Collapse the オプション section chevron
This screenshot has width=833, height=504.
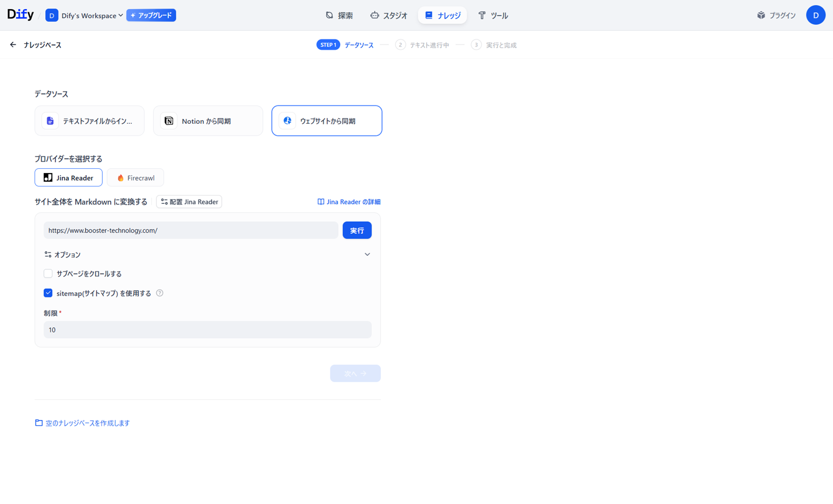pos(367,255)
